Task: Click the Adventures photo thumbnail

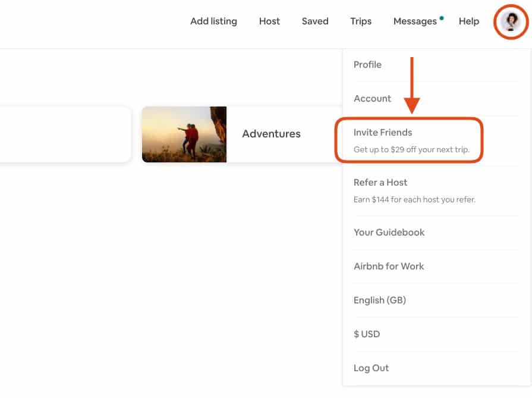Action: tap(184, 134)
